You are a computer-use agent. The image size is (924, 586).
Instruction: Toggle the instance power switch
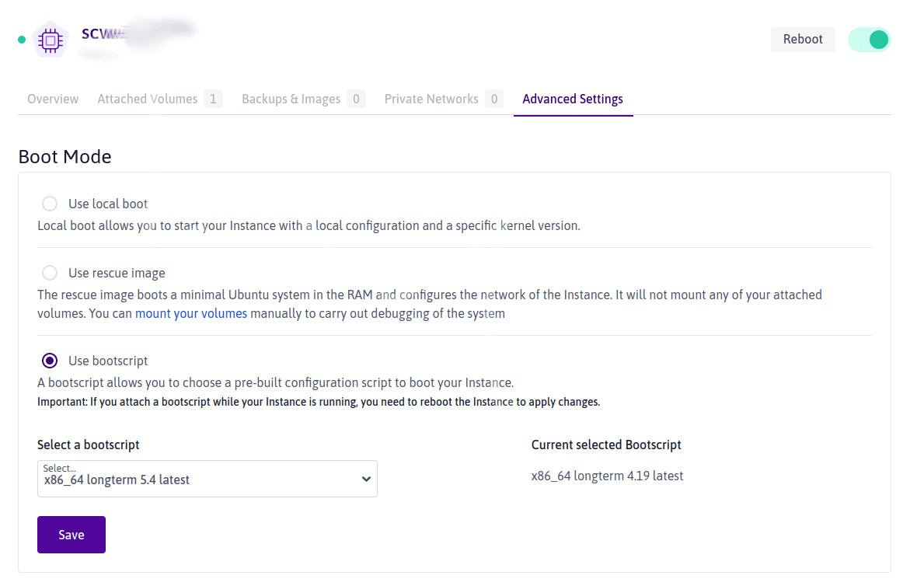pos(869,40)
